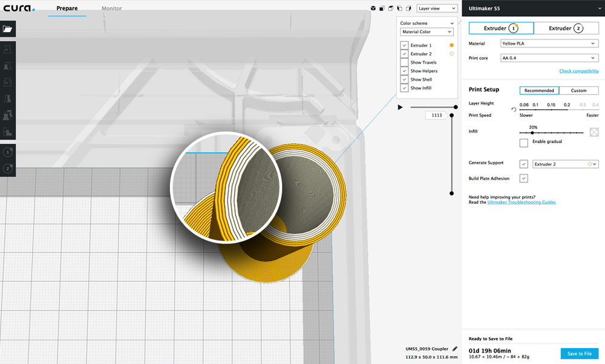The image size is (605, 364).
Task: Open the Layer view dropdown
Action: point(437,8)
